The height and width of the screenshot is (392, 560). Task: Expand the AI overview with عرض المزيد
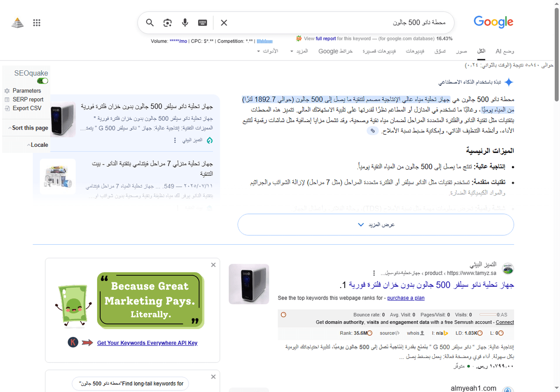point(376,224)
